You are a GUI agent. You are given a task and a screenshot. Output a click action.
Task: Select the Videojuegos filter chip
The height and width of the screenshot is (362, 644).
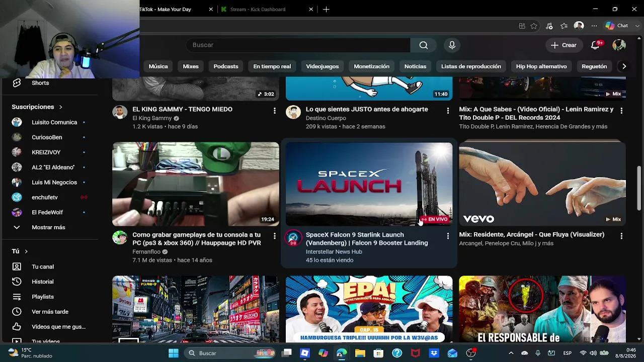pyautogui.click(x=323, y=66)
